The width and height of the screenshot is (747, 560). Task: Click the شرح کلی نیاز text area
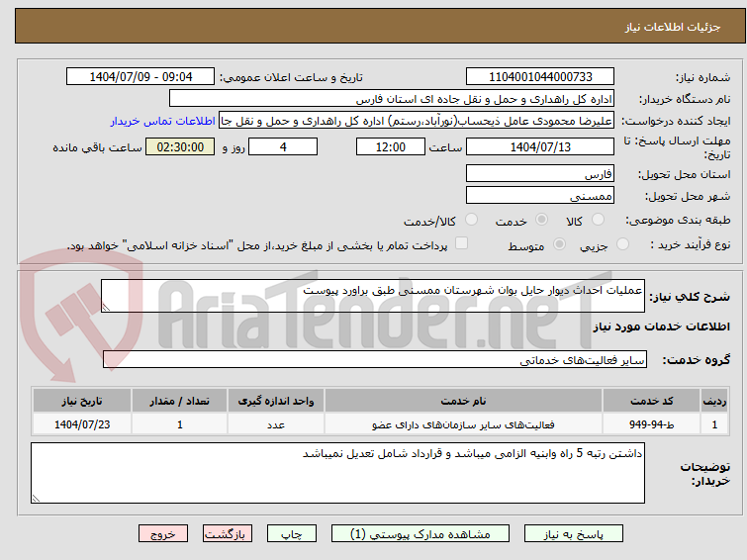coord(373,296)
